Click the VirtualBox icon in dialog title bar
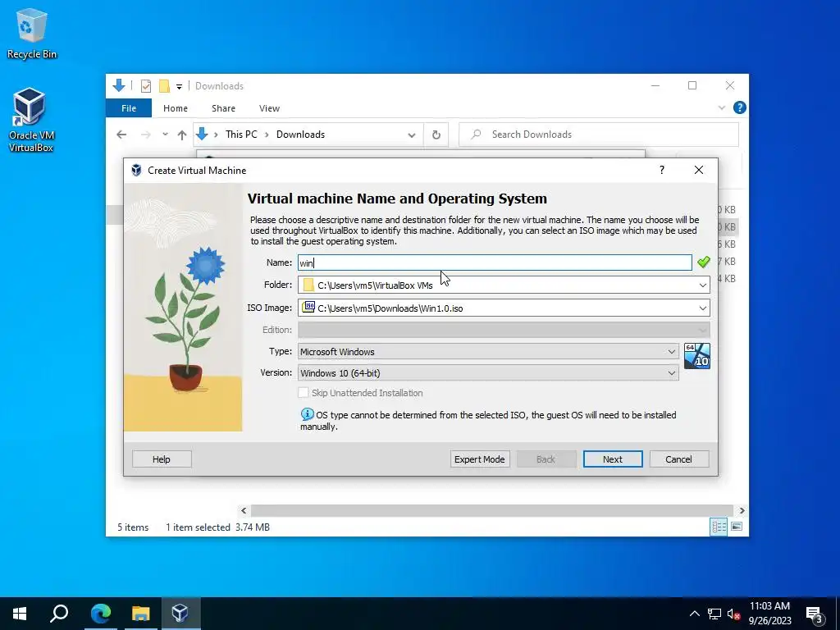Viewport: 840px width, 630px height. tap(137, 171)
